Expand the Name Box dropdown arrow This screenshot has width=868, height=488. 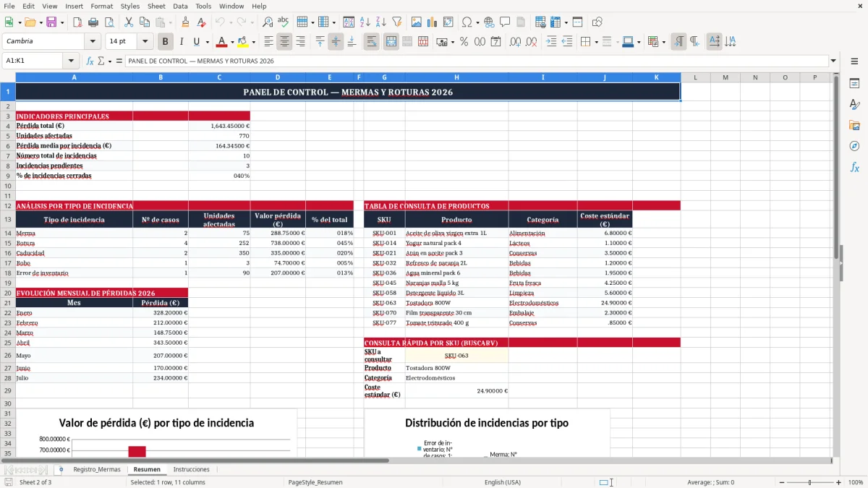[71, 61]
